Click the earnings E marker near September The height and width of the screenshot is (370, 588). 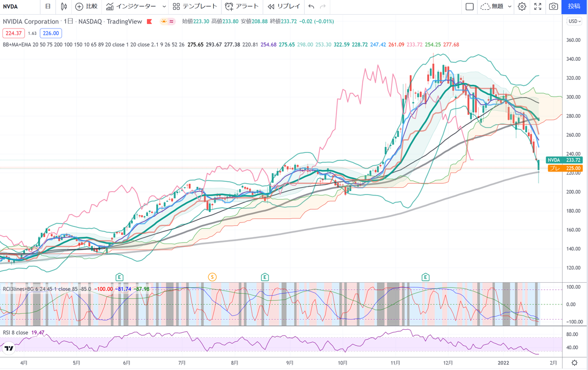(x=265, y=277)
